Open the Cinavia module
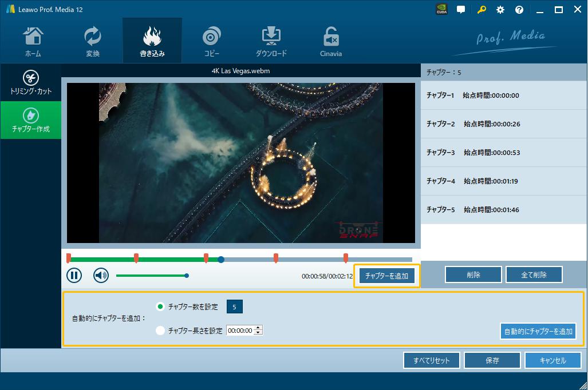Screen dimensions: 588x390 click(x=330, y=41)
